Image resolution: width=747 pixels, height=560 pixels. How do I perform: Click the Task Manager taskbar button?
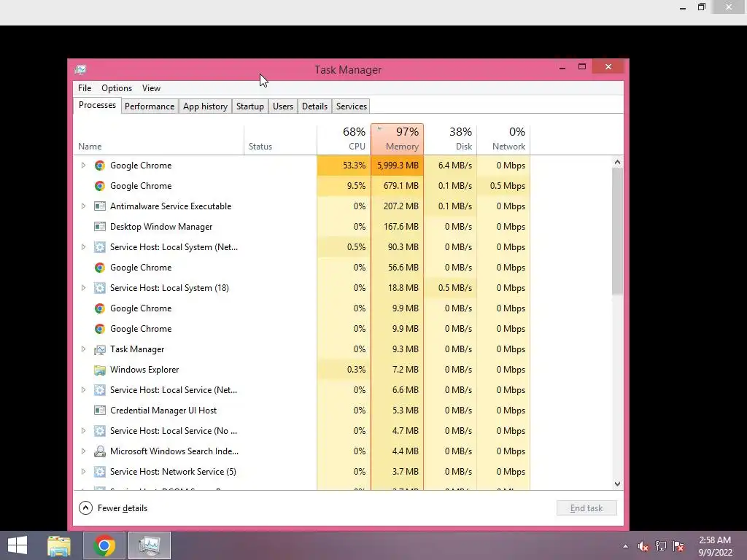point(149,545)
